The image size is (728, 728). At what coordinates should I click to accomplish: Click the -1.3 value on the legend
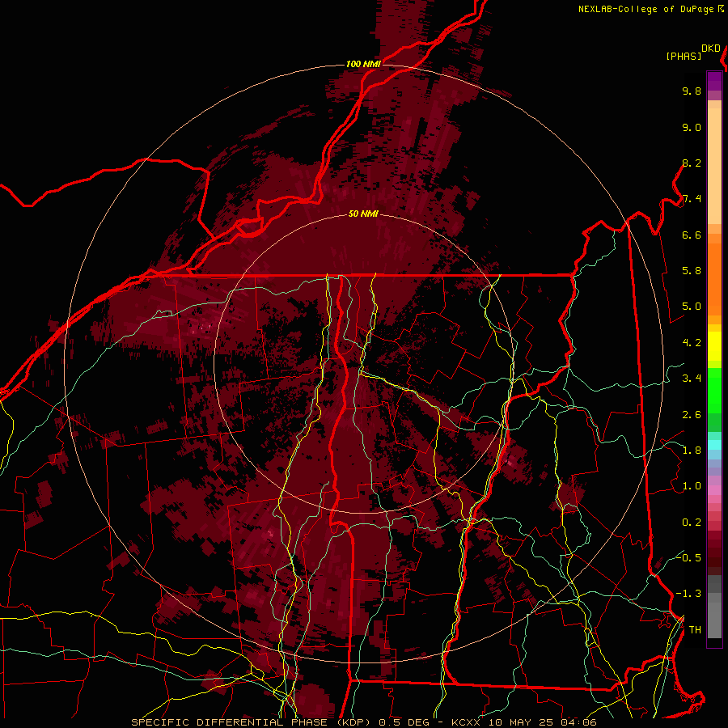pyautogui.click(x=688, y=594)
